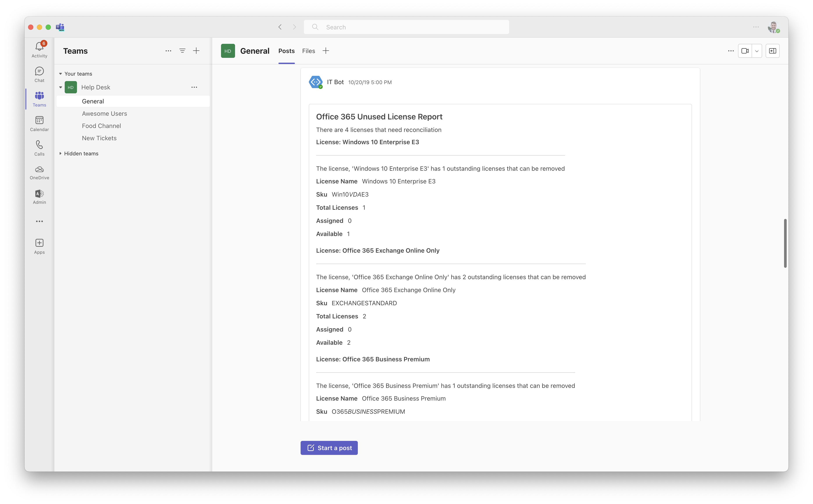
Task: Click 'License: Office 365 Business Premium' heading
Action: pyautogui.click(x=373, y=359)
